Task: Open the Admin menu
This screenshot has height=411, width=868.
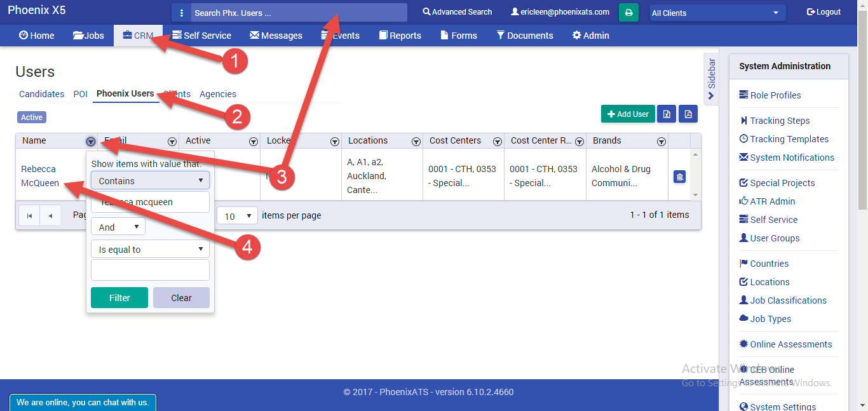Action: point(590,36)
